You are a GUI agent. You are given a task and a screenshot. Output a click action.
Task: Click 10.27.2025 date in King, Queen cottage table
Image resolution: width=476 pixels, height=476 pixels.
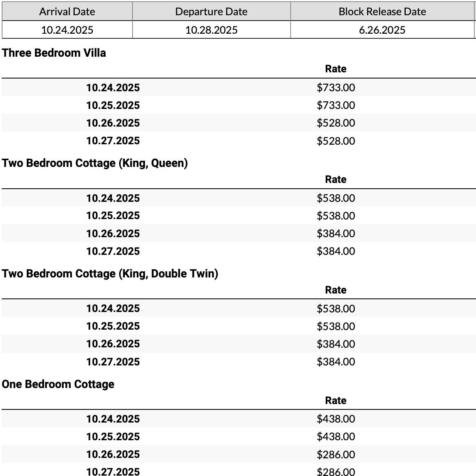(113, 251)
